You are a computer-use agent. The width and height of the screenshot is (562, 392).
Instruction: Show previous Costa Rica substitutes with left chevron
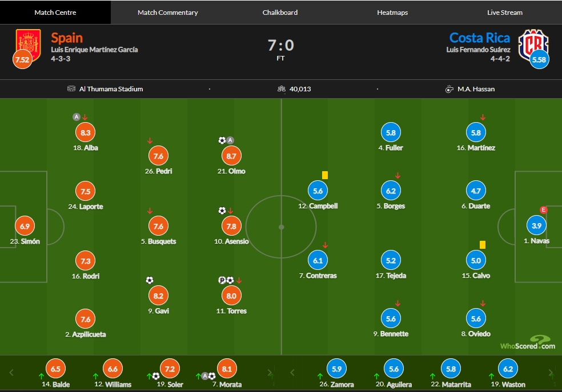pyautogui.click(x=292, y=373)
